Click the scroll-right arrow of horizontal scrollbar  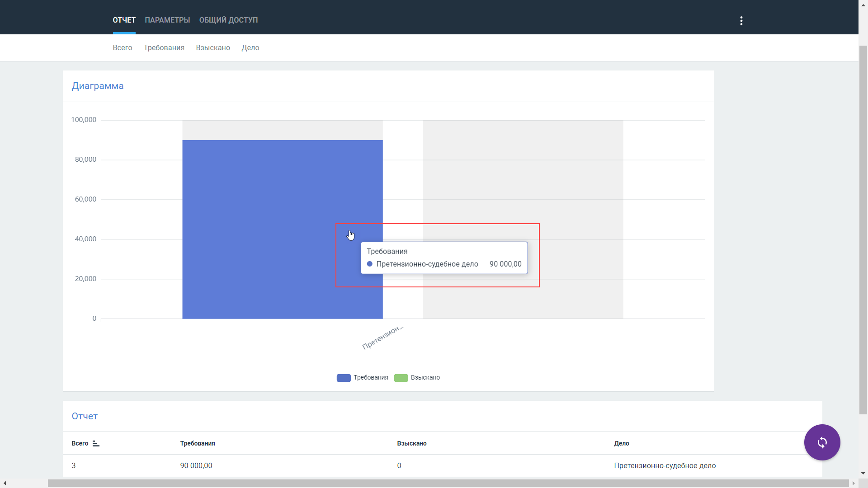click(854, 483)
